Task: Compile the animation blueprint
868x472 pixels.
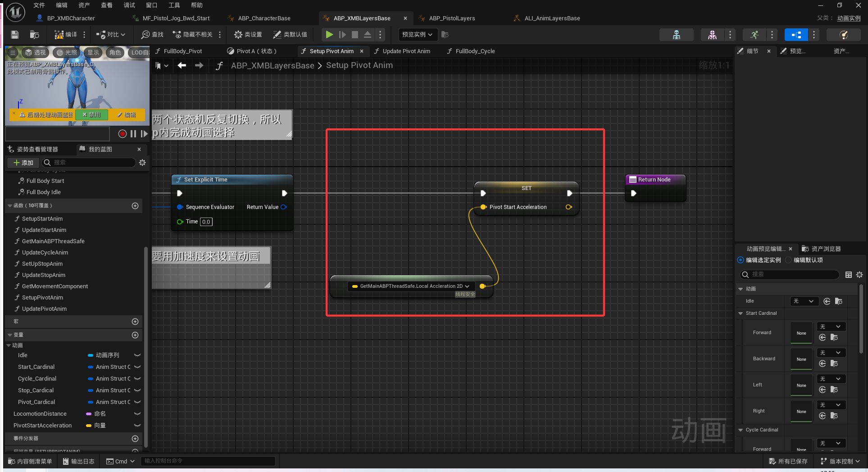Action: [65, 35]
